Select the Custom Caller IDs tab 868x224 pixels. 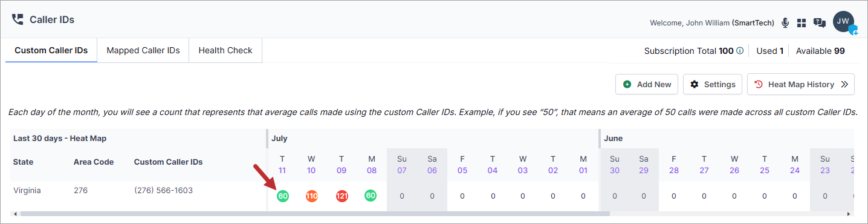51,50
